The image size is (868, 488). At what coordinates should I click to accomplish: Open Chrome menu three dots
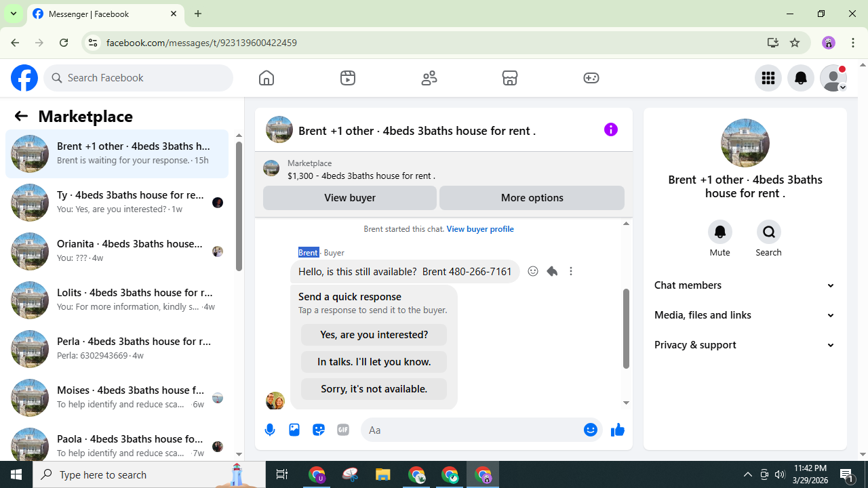pyautogui.click(x=853, y=43)
